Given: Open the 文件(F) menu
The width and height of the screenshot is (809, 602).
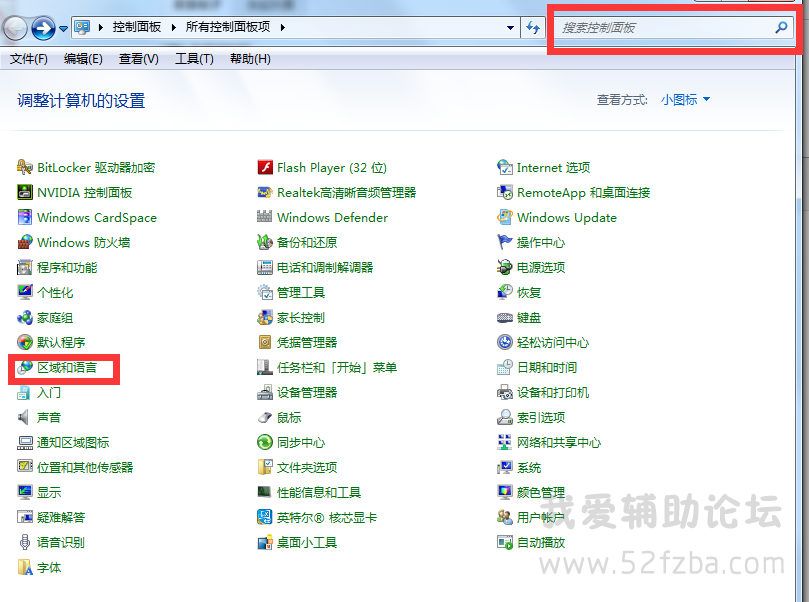Looking at the screenshot, I should coord(29,59).
